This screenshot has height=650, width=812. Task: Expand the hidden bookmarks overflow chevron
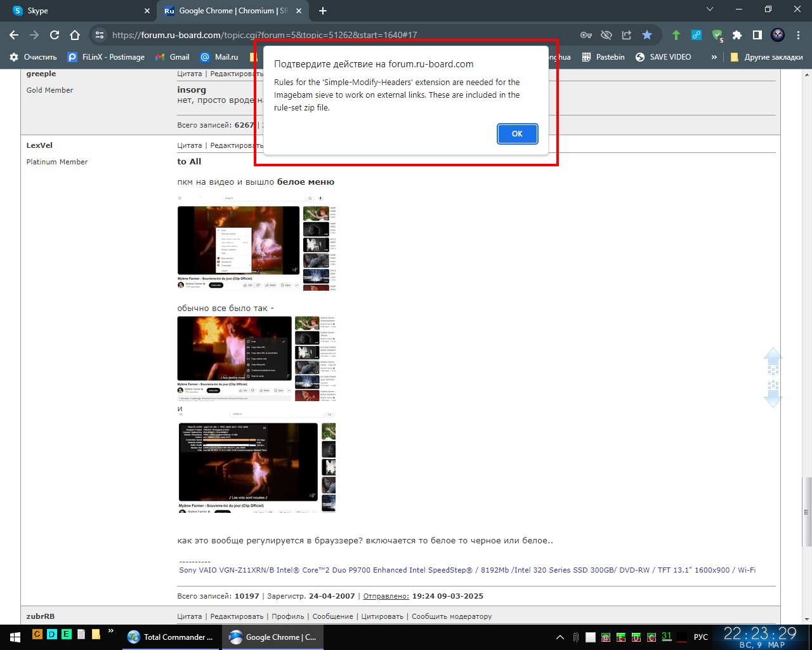[x=714, y=57]
